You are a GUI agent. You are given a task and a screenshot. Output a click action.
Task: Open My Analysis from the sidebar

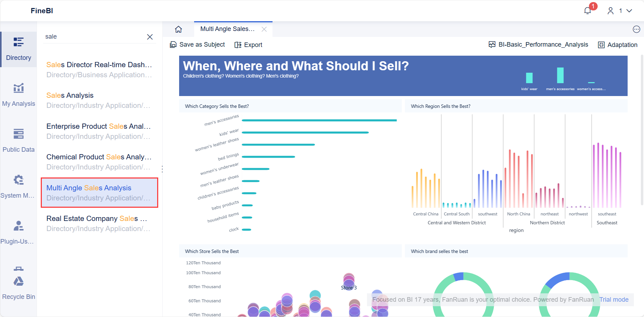[18, 94]
